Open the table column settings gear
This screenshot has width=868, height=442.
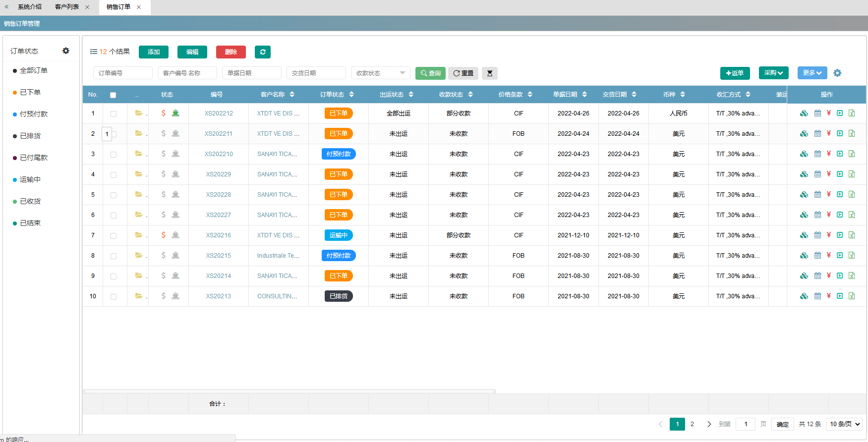coord(837,73)
